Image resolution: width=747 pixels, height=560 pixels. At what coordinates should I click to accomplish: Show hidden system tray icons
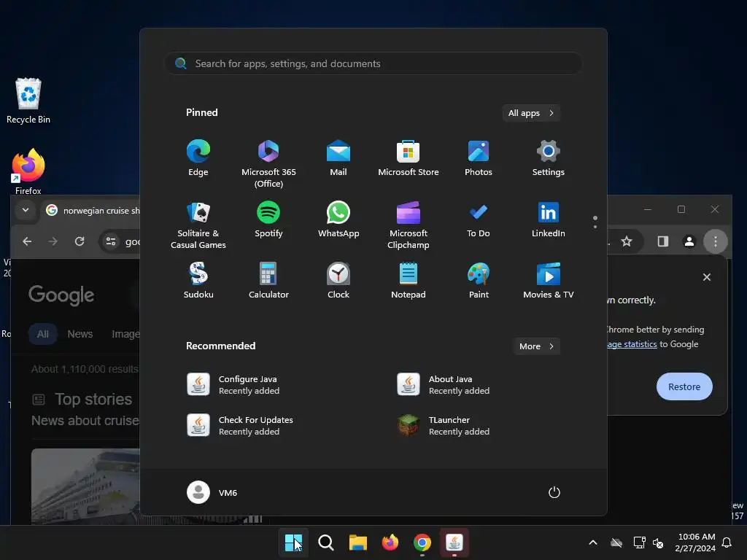click(x=593, y=542)
